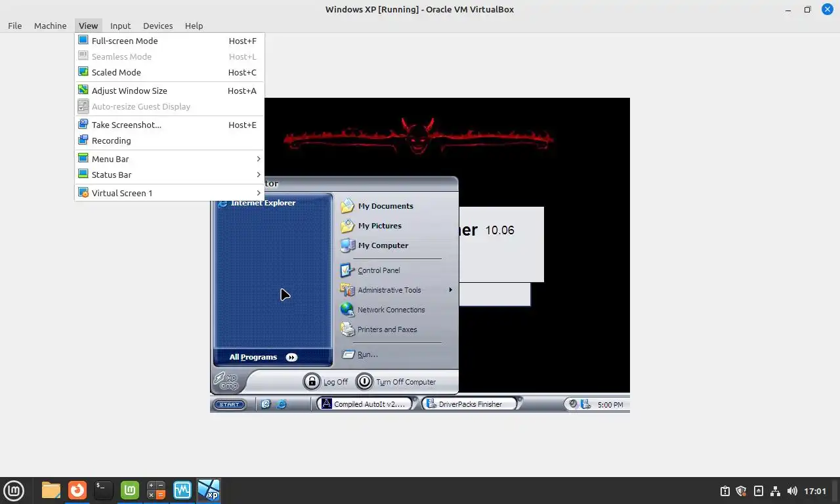
Task: Open Printers and Faxes entry
Action: pos(379,329)
